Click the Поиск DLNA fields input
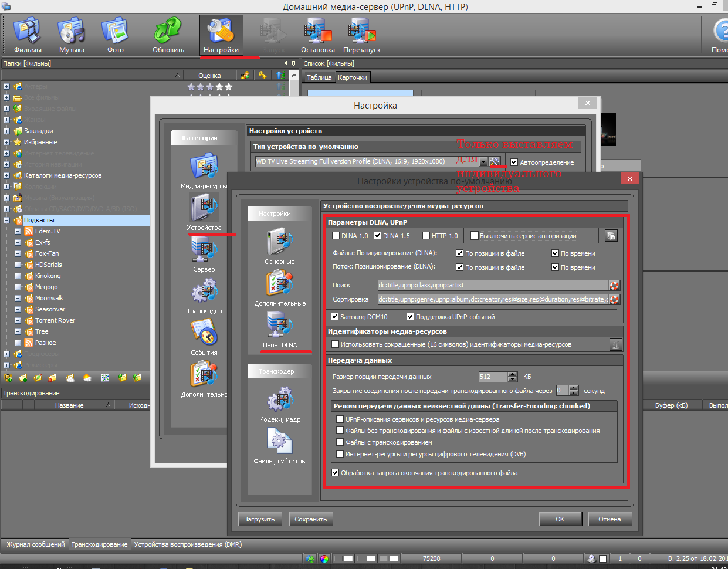This screenshot has width=728, height=569. tap(493, 286)
